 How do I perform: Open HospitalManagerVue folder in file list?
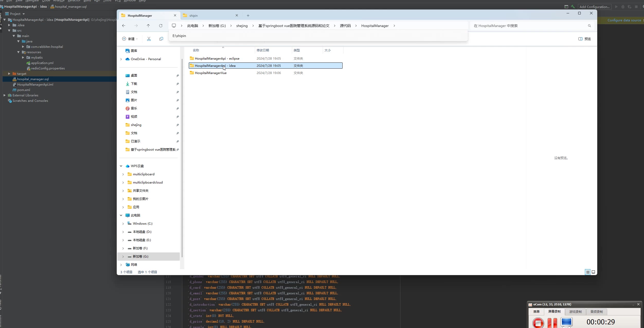211,73
